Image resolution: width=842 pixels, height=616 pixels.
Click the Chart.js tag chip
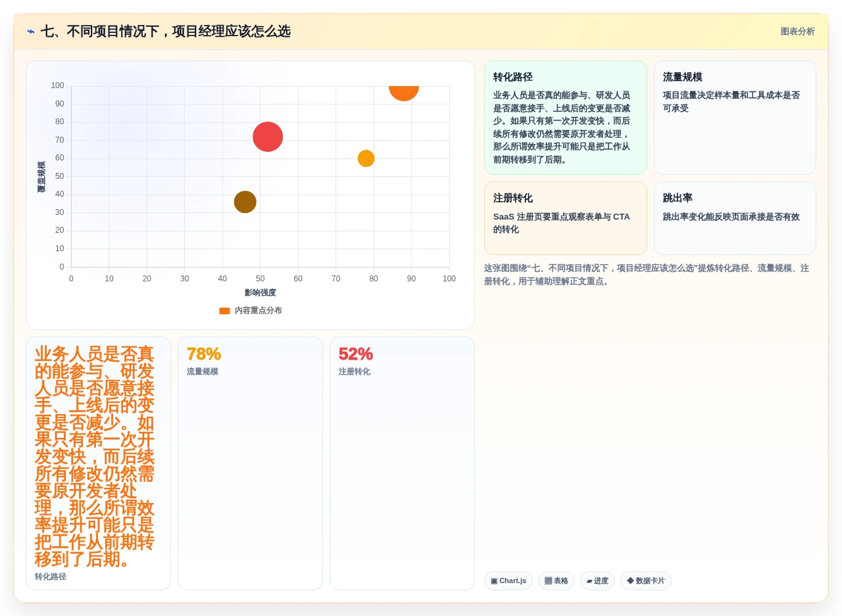pos(508,581)
